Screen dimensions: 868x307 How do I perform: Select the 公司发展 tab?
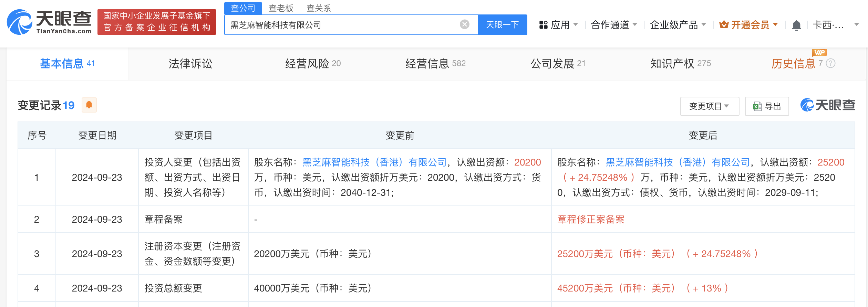[558, 64]
